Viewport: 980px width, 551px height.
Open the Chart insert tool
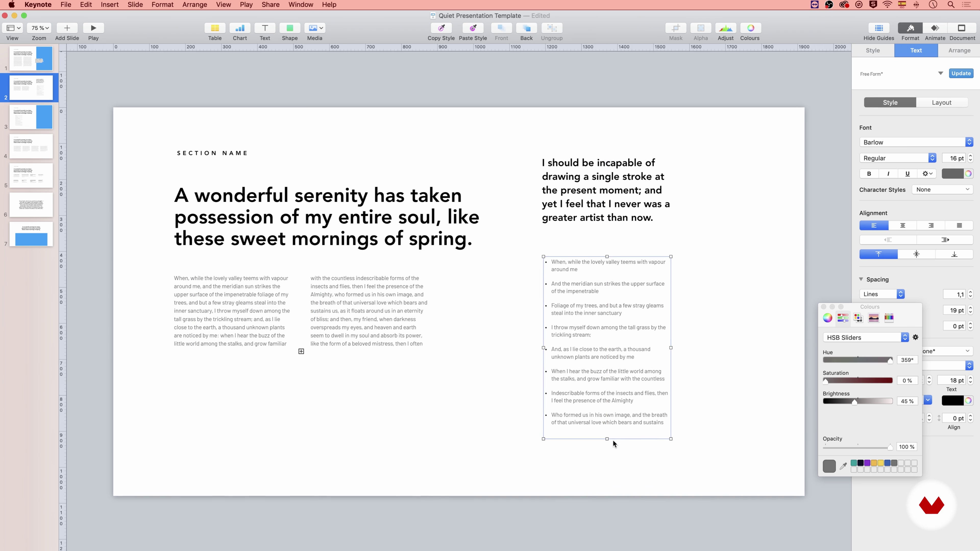click(240, 28)
